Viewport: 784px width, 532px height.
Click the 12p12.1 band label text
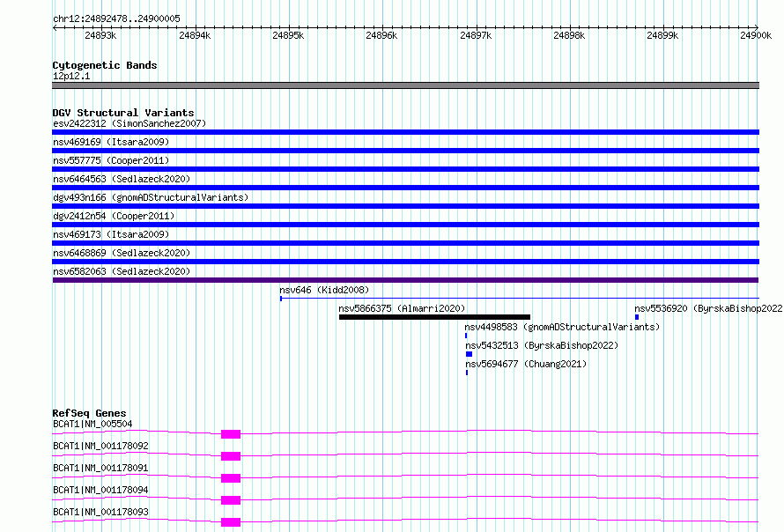[x=71, y=76]
